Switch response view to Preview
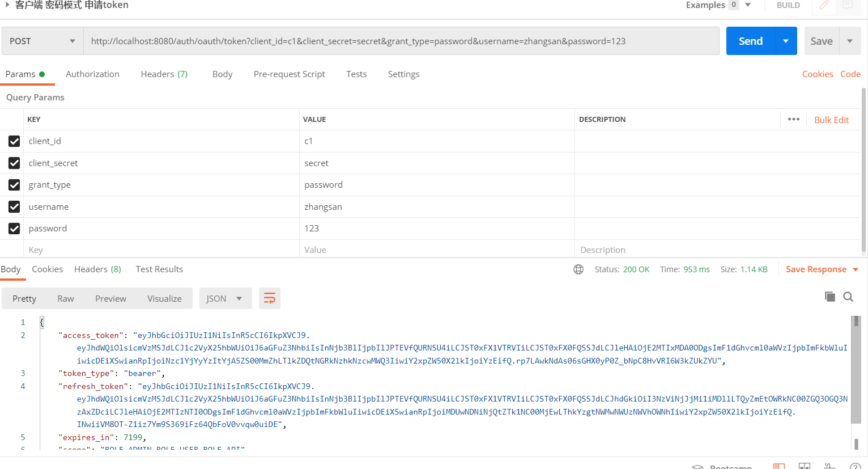868x469 pixels. [x=110, y=299]
